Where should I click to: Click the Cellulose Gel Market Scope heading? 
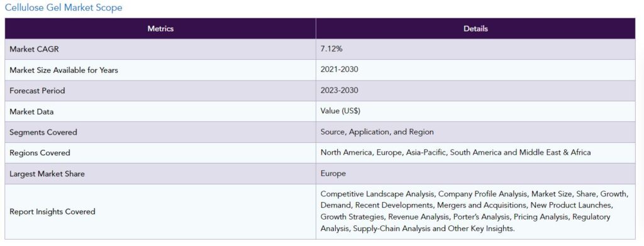click(64, 8)
